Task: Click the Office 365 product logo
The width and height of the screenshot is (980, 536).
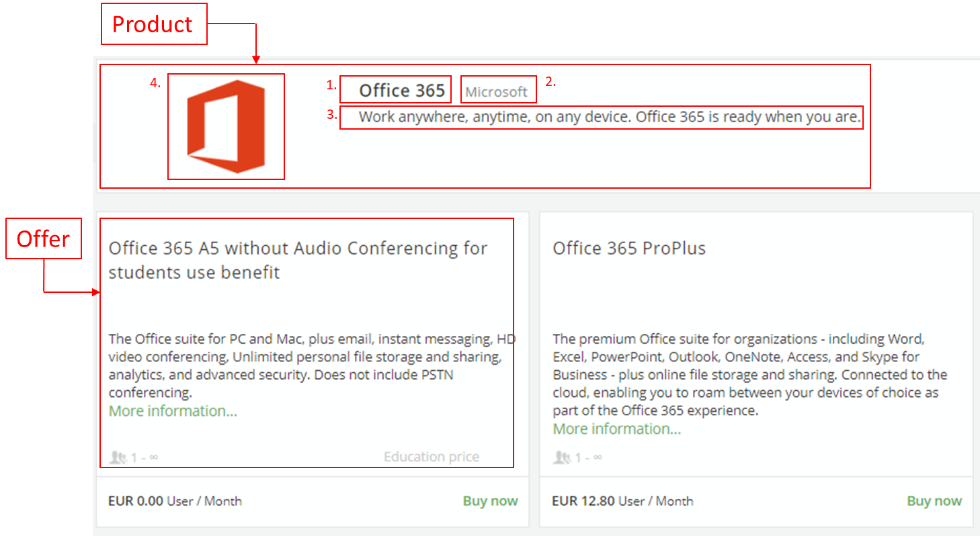Action: click(226, 126)
